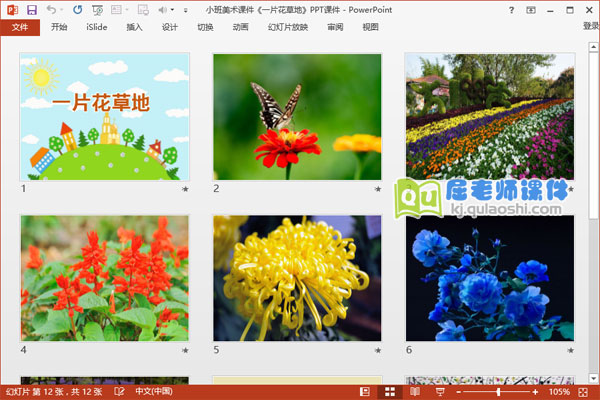The width and height of the screenshot is (600, 400).
Task: Click the animation star under slide 2
Action: point(378,189)
